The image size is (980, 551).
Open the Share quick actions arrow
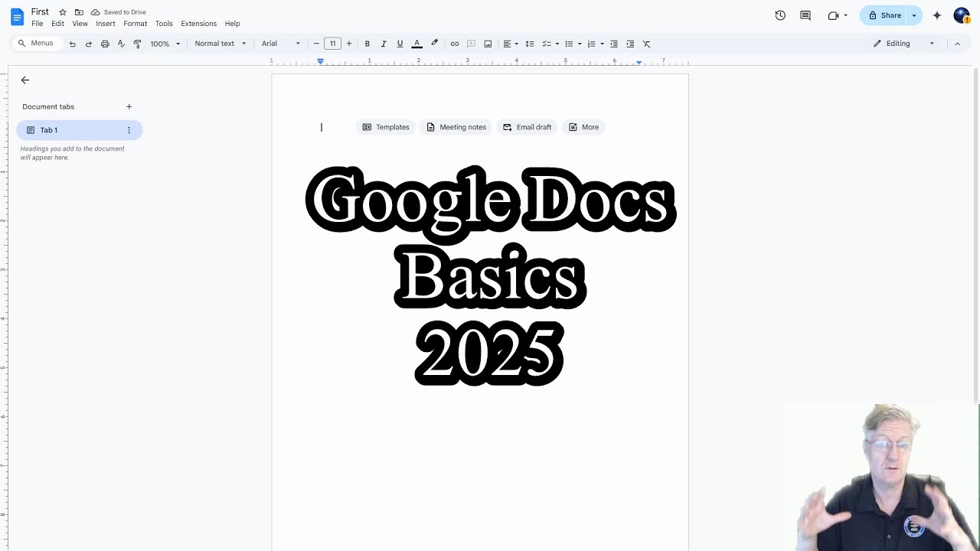point(914,15)
